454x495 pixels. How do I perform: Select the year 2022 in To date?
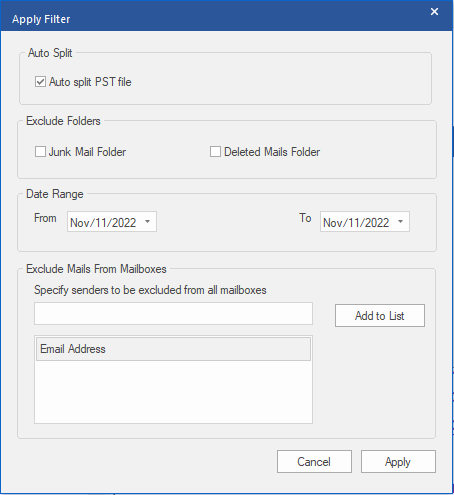[x=377, y=222]
